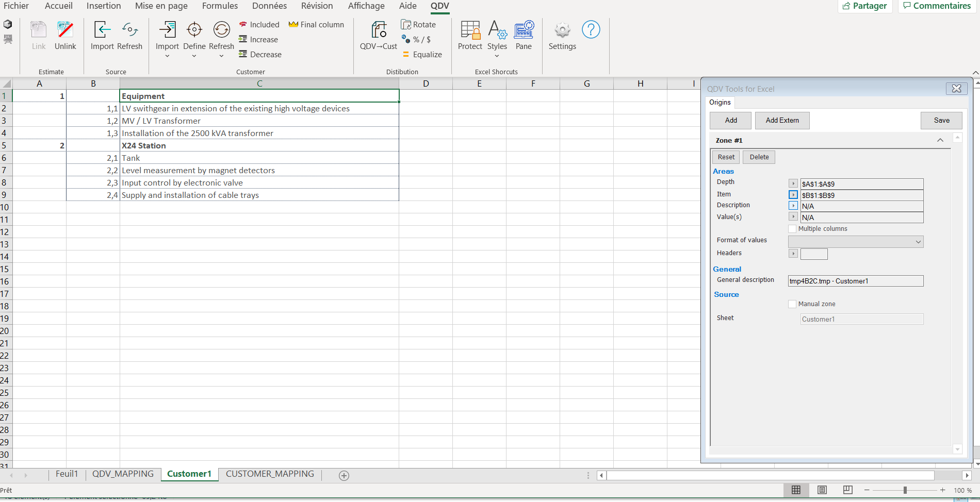Screen dimensions: 980x502
Task: Toggle the Multiple columns checkbox
Action: tap(792, 228)
